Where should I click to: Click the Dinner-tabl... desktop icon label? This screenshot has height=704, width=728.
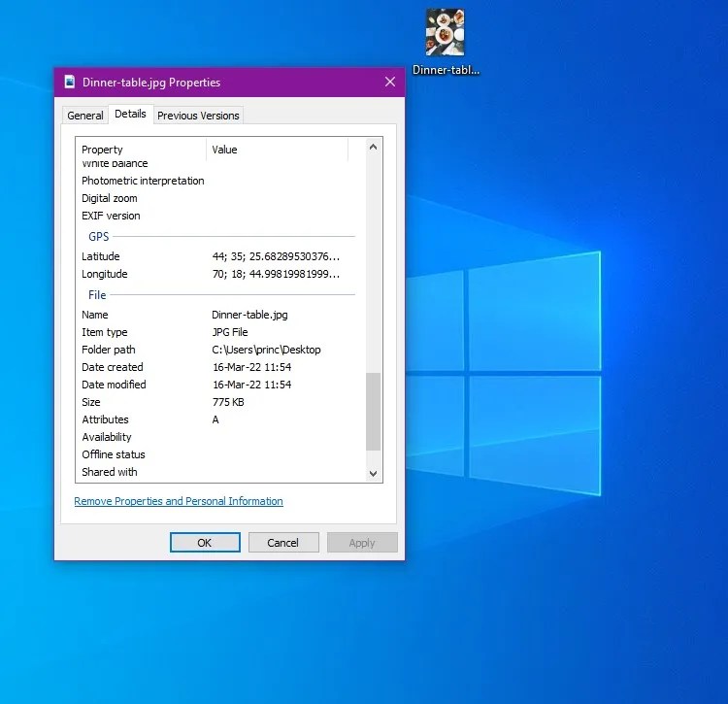click(x=446, y=70)
